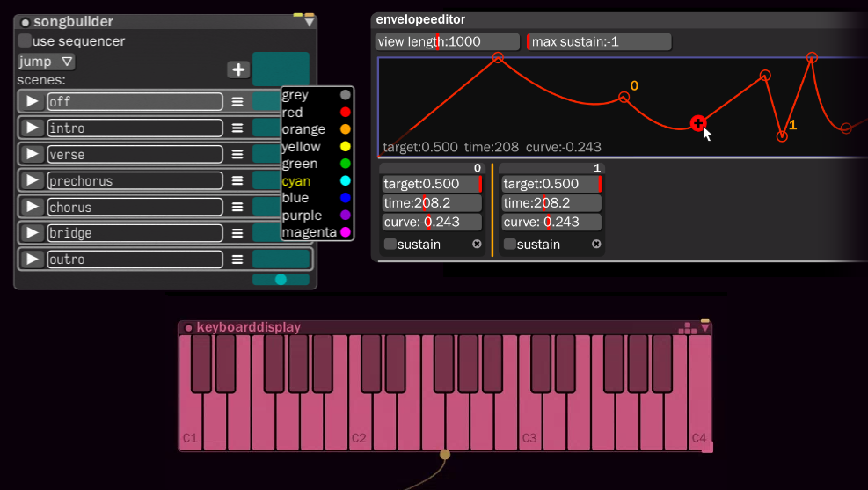
Task: Choose purple from color list
Action: click(x=317, y=215)
